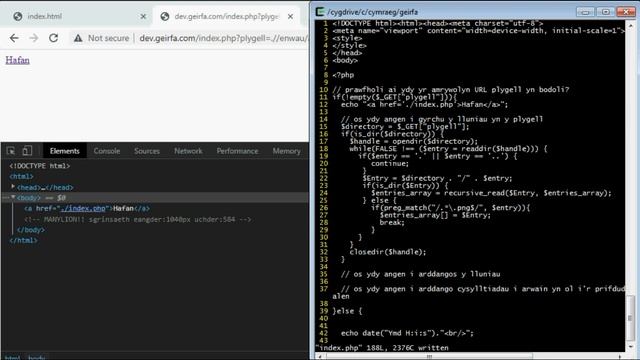
Task: Open the Console panel tab
Action: coord(107,151)
